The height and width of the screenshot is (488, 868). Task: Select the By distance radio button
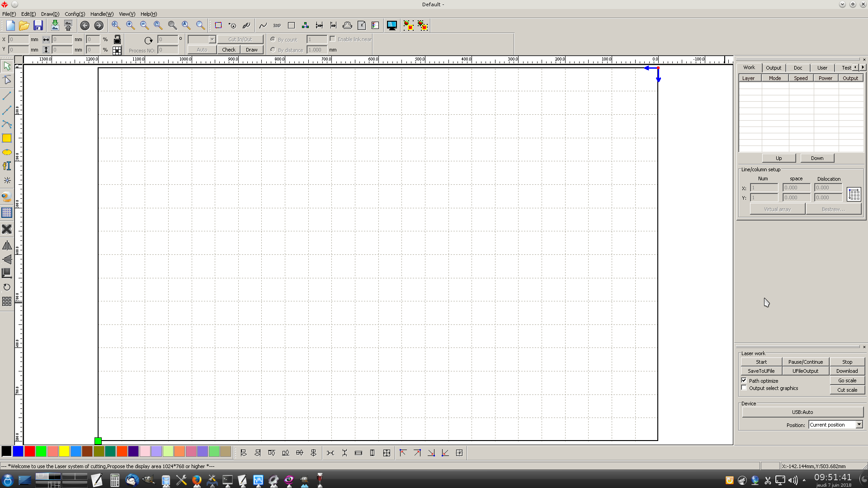pyautogui.click(x=273, y=50)
